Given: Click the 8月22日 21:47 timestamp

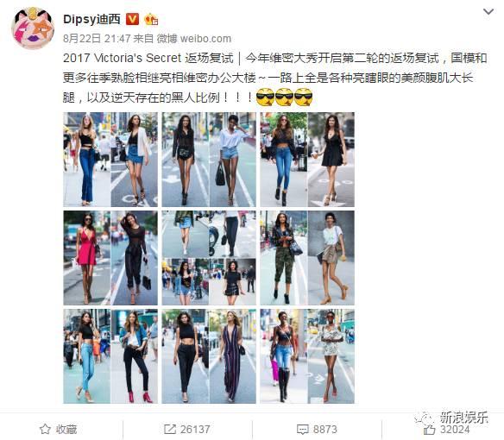Looking at the screenshot, I should click(x=97, y=39).
